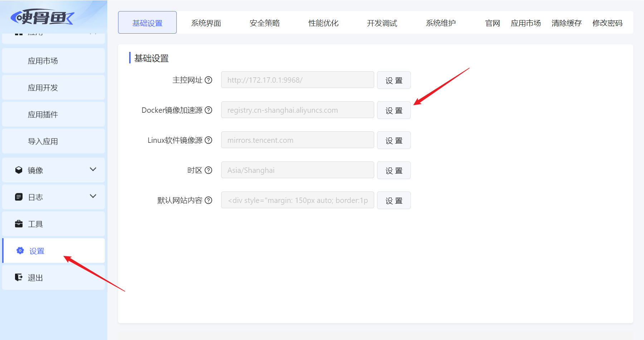
Task: Show help for 主控网址
Action: (209, 80)
